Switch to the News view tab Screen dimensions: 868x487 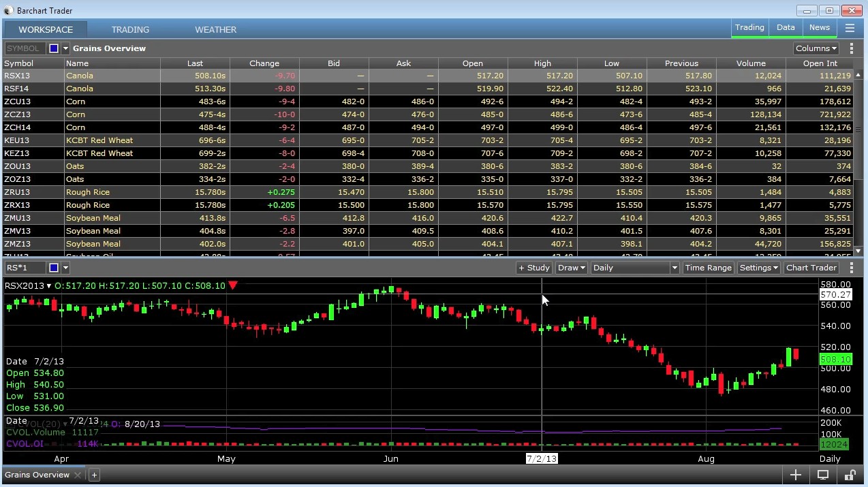click(x=820, y=27)
